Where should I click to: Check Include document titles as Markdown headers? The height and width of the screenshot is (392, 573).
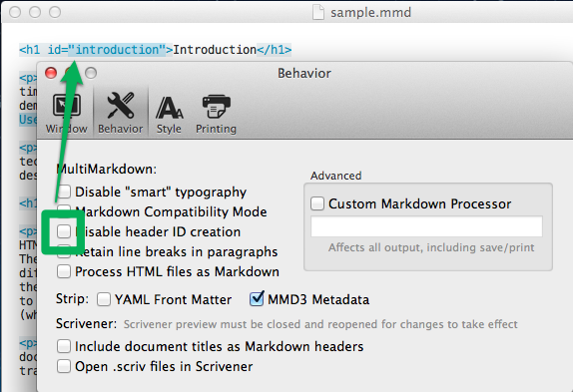pos(64,346)
